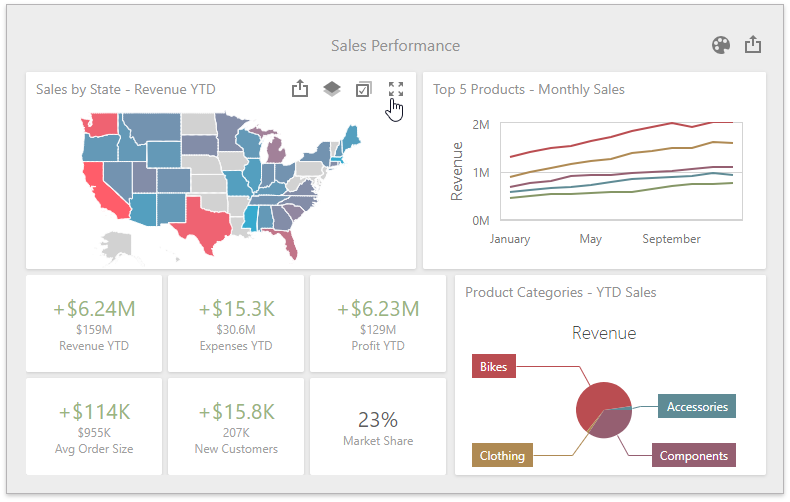
Task: Click the Revenue YTD card
Action: pos(94,324)
